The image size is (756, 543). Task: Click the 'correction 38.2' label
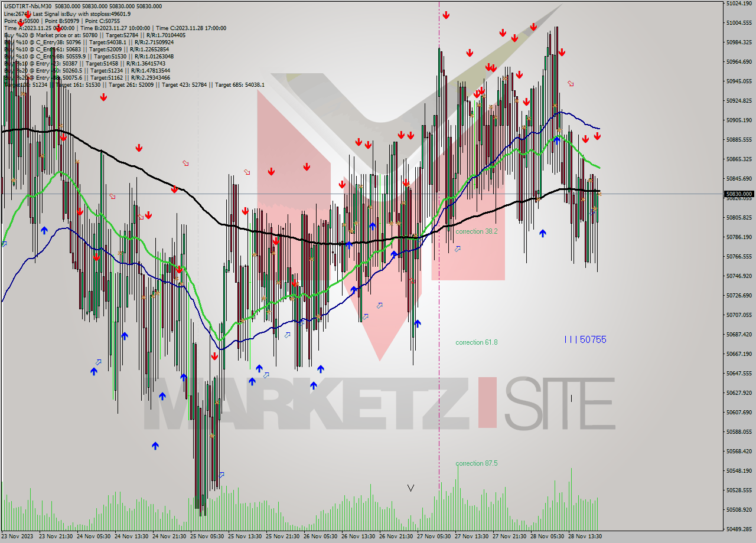(x=476, y=231)
